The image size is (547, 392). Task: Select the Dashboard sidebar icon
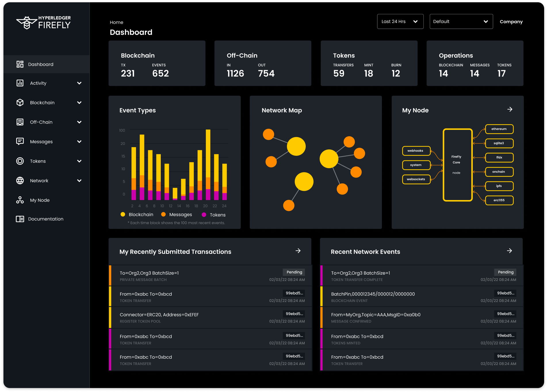pos(20,64)
